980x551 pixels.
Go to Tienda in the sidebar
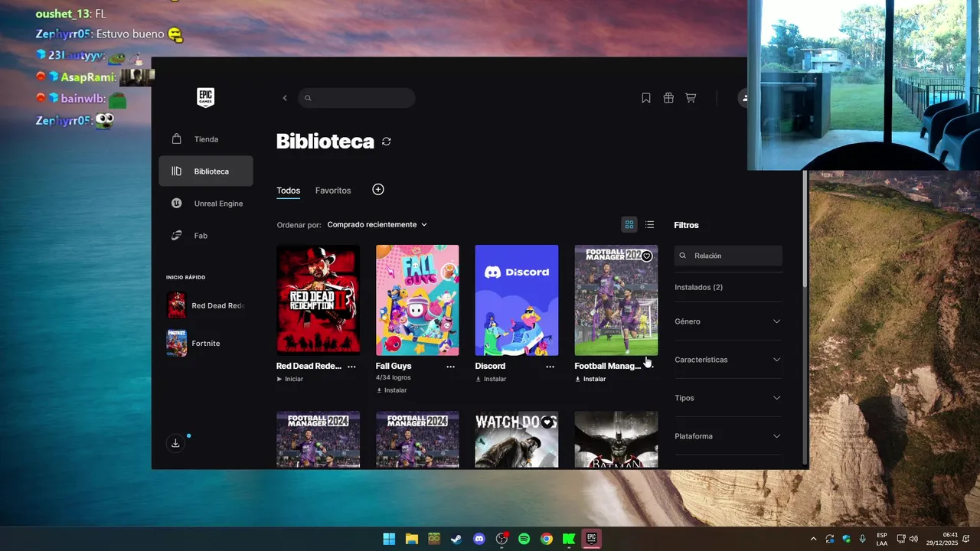point(205,139)
